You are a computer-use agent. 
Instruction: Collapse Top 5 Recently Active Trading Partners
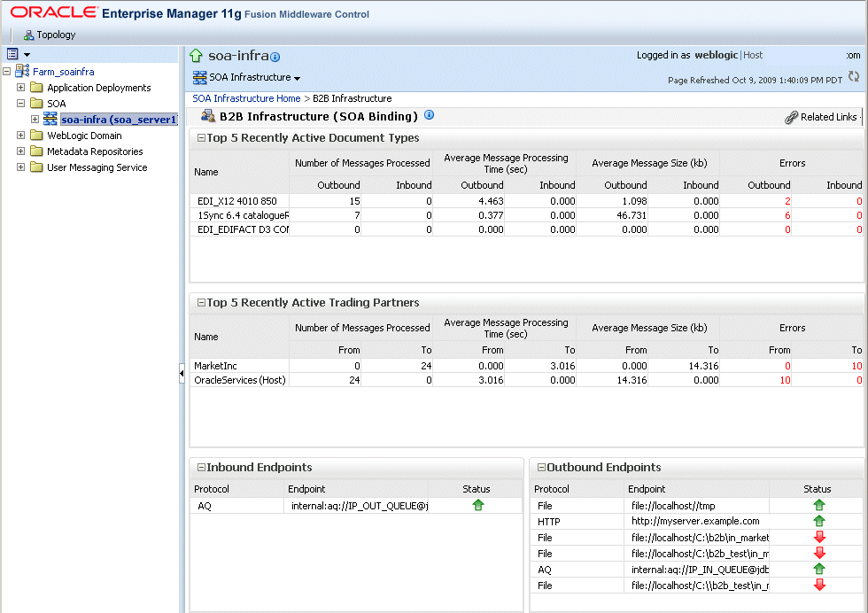pyautogui.click(x=202, y=303)
